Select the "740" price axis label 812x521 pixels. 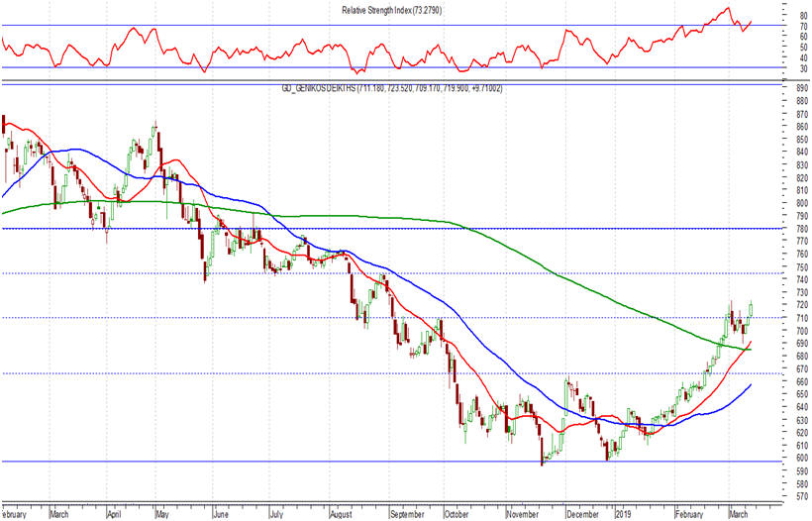(x=802, y=279)
